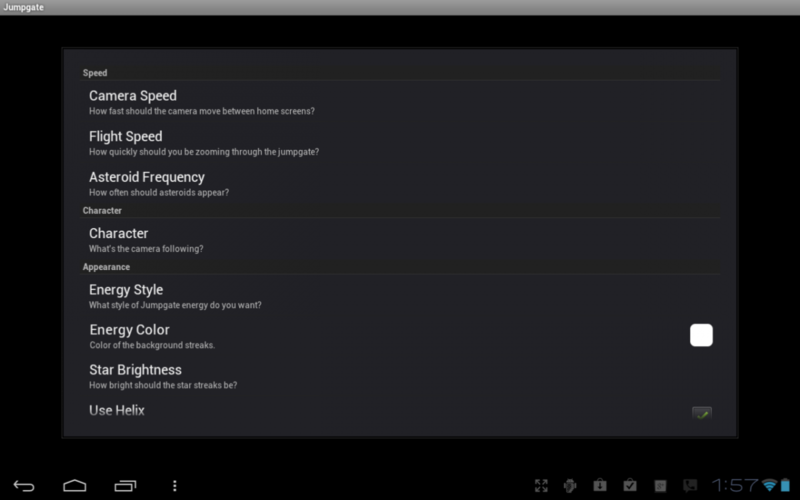This screenshot has width=800, height=500.
Task: Open the Character selection setting
Action: pos(400,240)
